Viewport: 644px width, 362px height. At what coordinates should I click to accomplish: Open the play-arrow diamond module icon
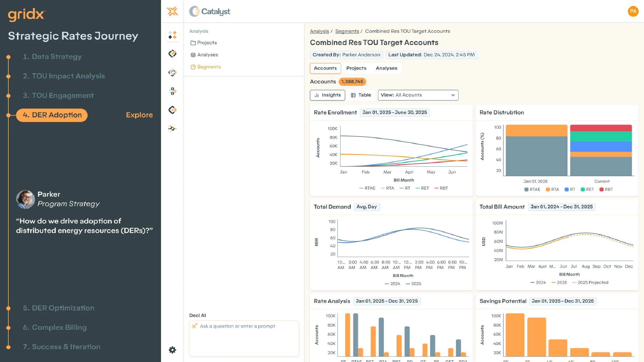point(172,110)
